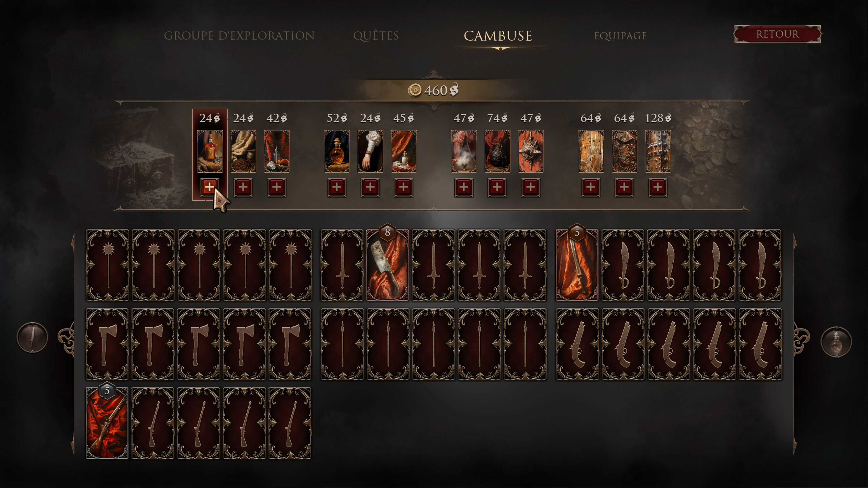This screenshot has width=868, height=488.
Task: Select the round sword icon on left edge
Action: click(32, 338)
